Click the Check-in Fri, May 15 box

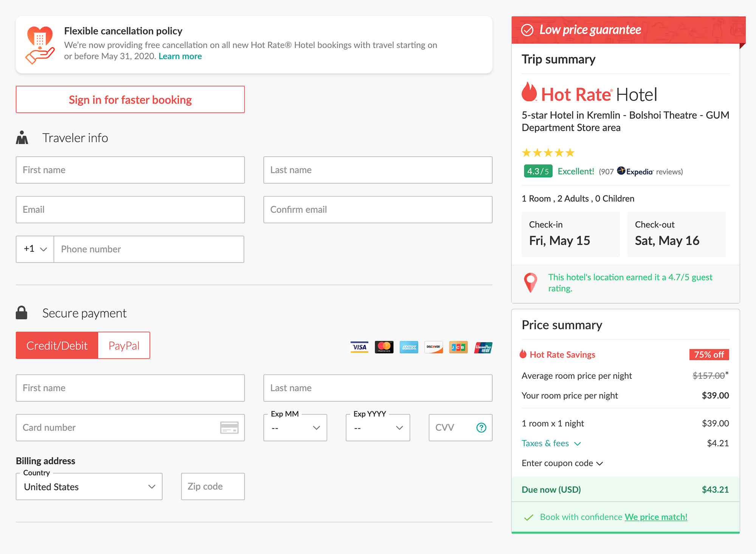(x=571, y=234)
